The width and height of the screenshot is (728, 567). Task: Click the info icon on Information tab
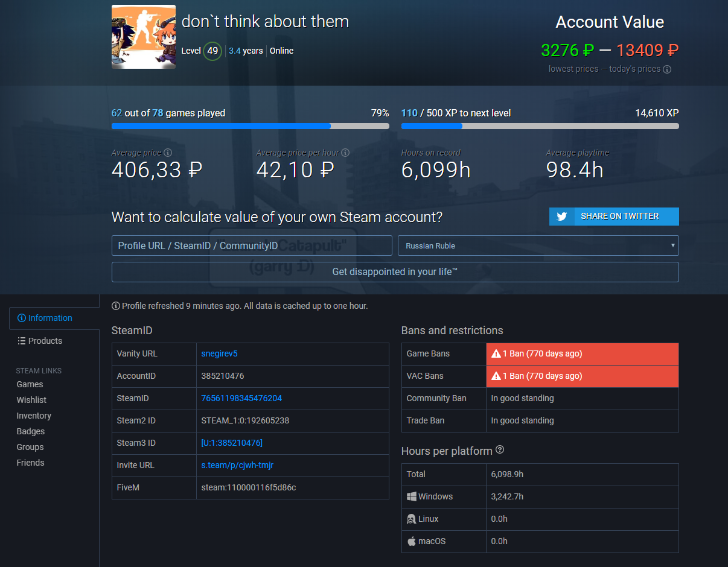[22, 318]
